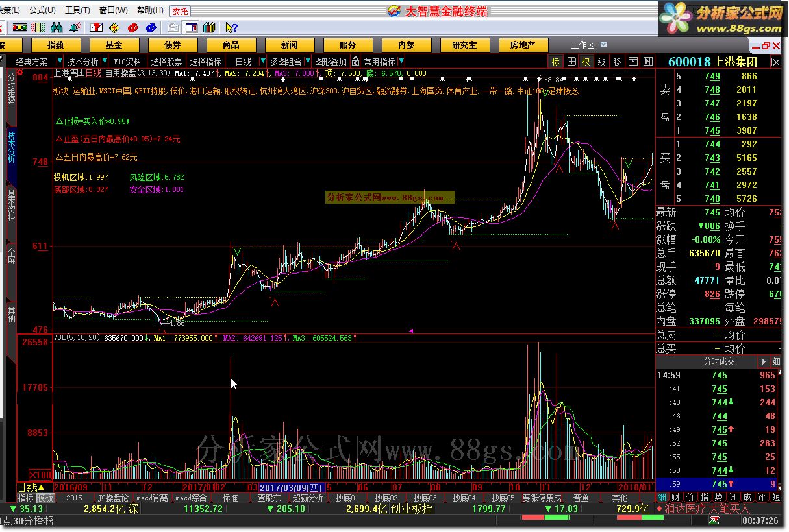The height and width of the screenshot is (532, 789).
Task: Click the 研究室 category button
Action: click(x=464, y=45)
